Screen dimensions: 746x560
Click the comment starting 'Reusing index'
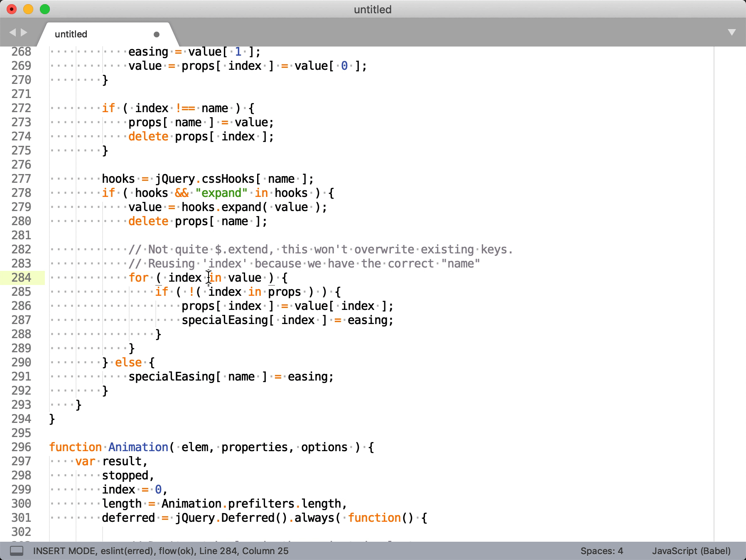pyautogui.click(x=304, y=263)
